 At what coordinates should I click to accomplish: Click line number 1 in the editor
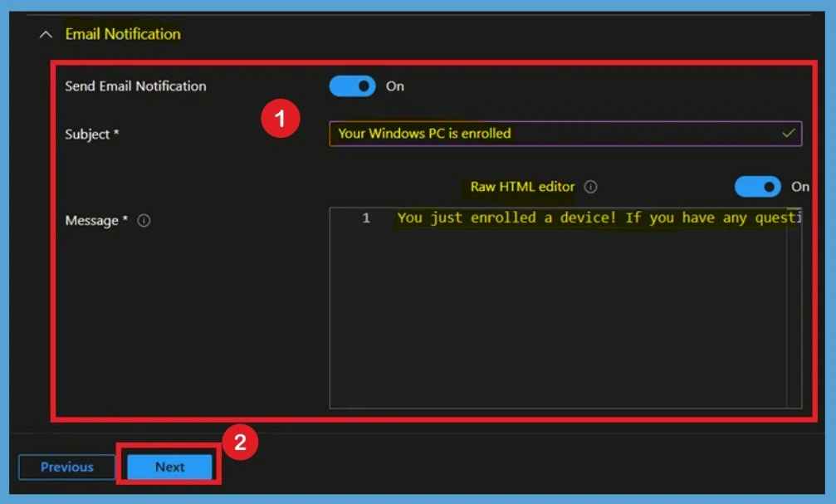[366, 218]
